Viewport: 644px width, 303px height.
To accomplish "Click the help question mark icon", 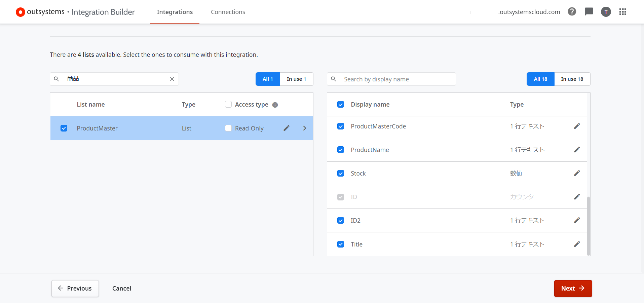I will (572, 12).
